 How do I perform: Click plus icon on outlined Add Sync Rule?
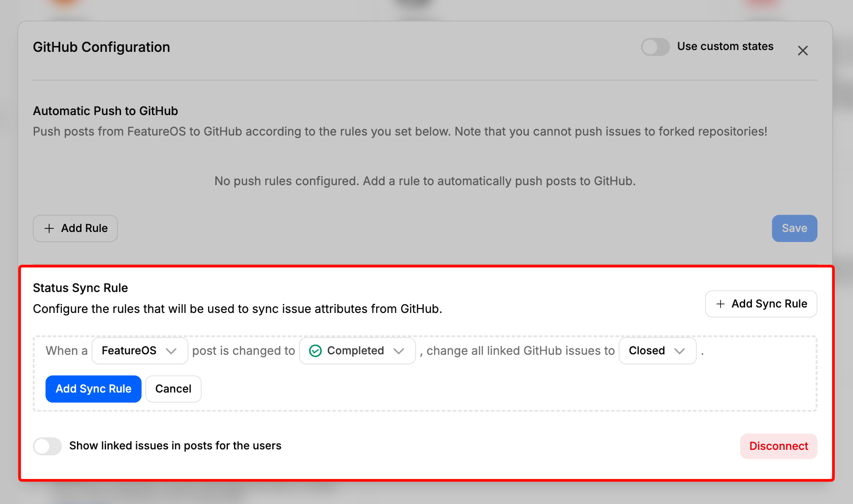click(721, 304)
